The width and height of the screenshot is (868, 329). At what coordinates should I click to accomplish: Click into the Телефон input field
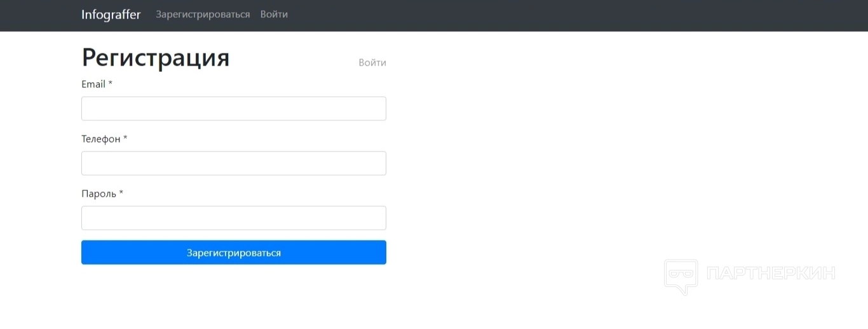click(x=233, y=164)
